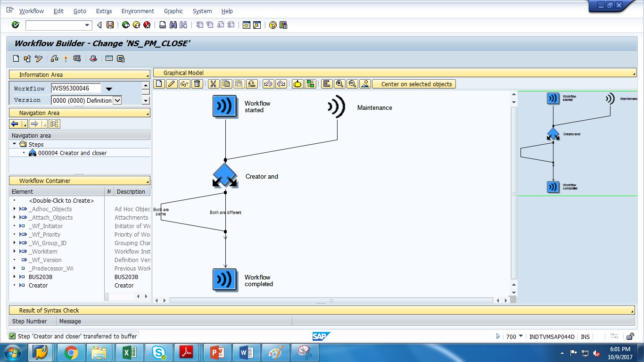The image size is (644, 362).
Task: Click the Copy icon in the Graphical Model toolbar
Action: pos(225,83)
